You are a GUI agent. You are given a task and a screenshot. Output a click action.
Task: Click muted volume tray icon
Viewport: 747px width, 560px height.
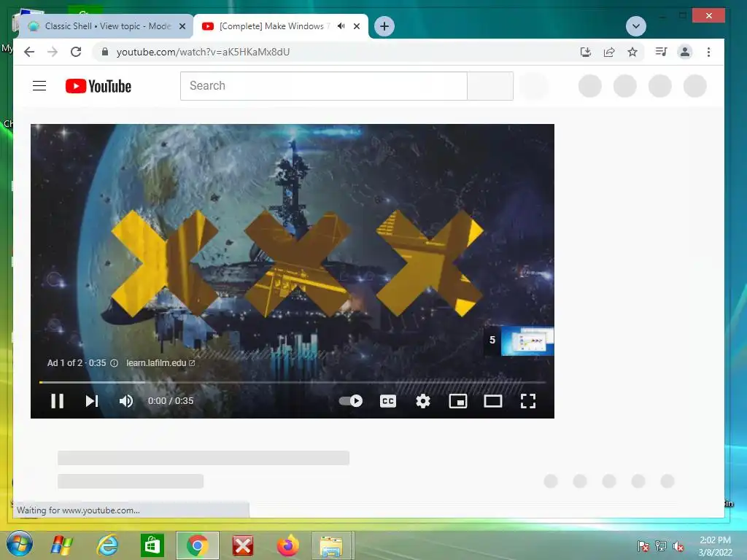tap(678, 546)
